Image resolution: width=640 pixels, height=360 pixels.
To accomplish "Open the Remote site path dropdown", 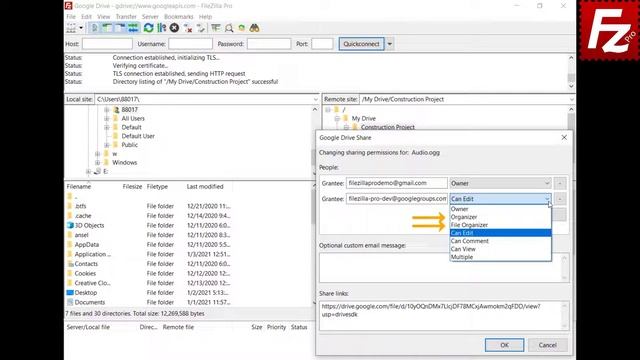I will [571, 99].
